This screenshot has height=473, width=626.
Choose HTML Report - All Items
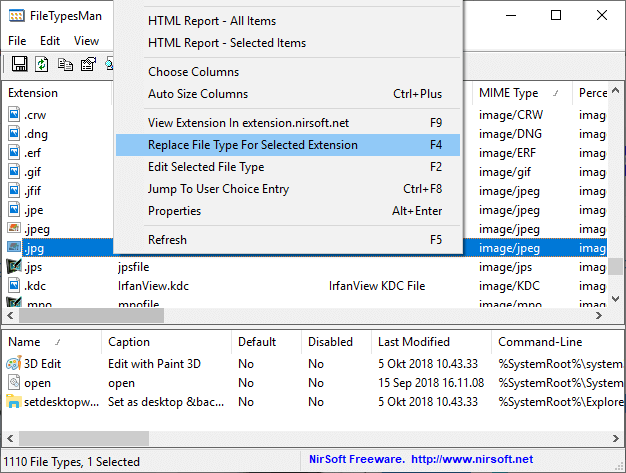[x=288, y=21]
